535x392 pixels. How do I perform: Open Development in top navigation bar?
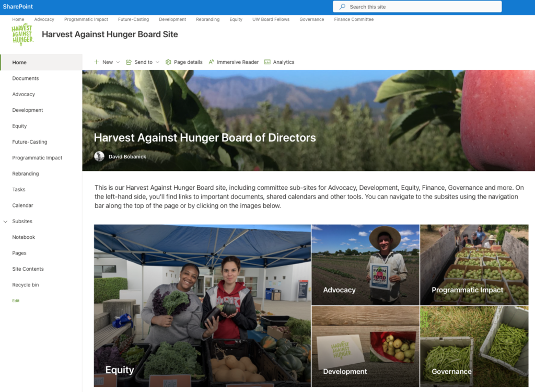tap(172, 19)
